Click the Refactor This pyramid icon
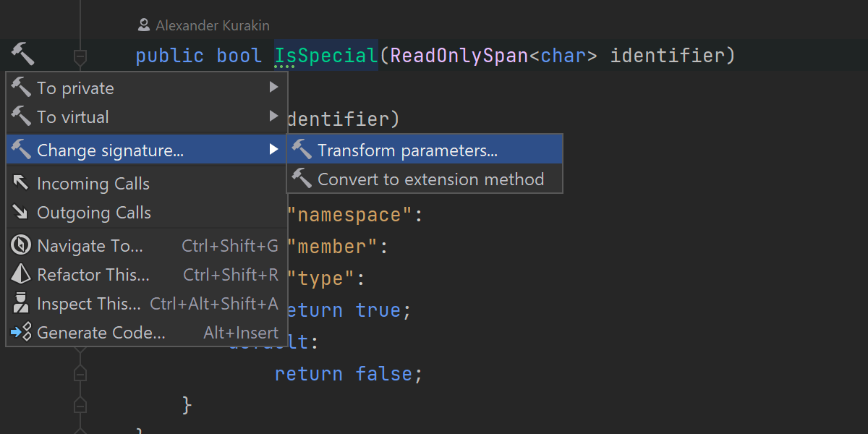The image size is (868, 434). 21,275
